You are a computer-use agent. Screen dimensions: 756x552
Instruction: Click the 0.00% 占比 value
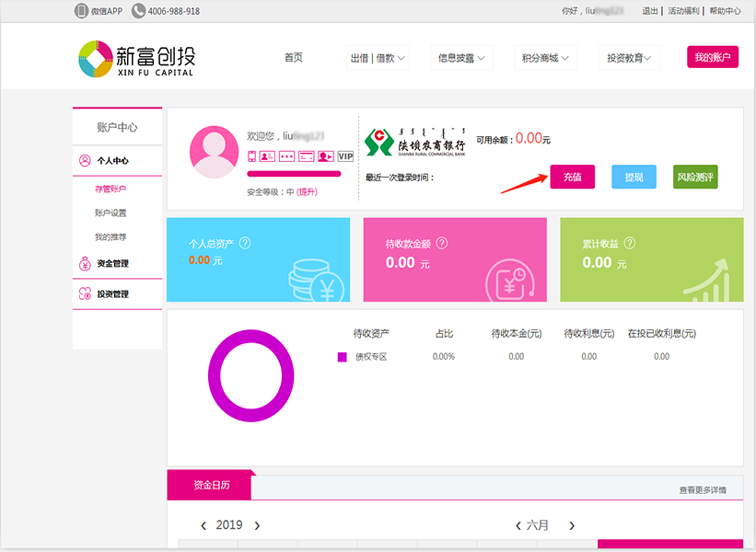coord(444,356)
